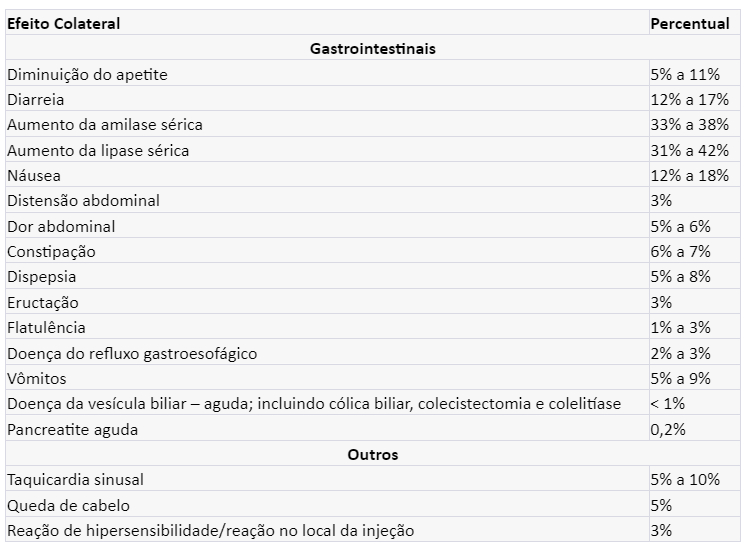Click the 'Constipação' cell
The height and width of the screenshot is (545, 749).
(x=51, y=251)
